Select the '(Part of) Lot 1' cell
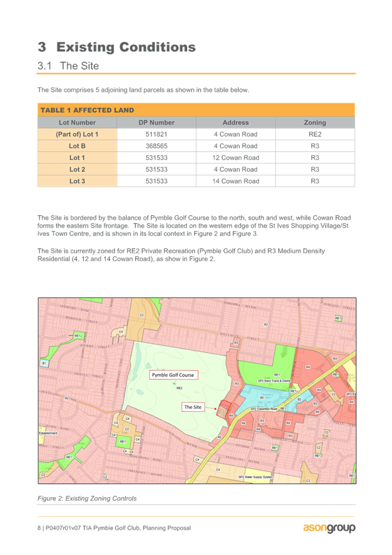Screen dimensions: 392x555 pos(78,134)
